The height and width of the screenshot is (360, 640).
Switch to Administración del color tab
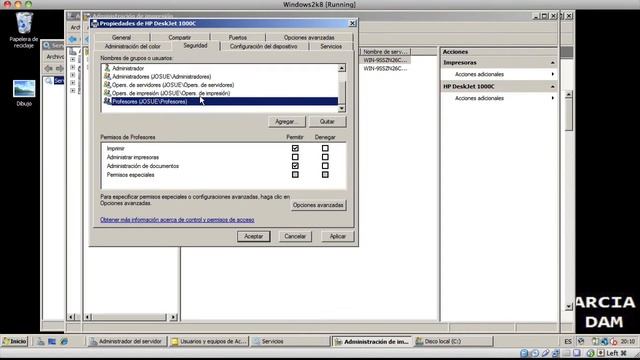[133, 47]
